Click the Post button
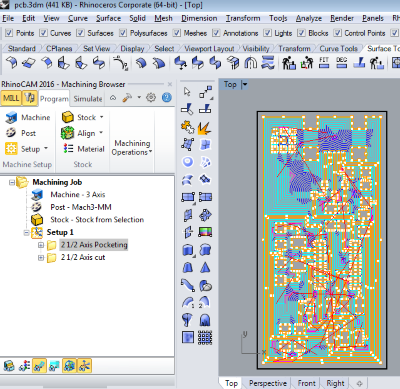Viewport: 400px width, 389px height. (x=21, y=133)
